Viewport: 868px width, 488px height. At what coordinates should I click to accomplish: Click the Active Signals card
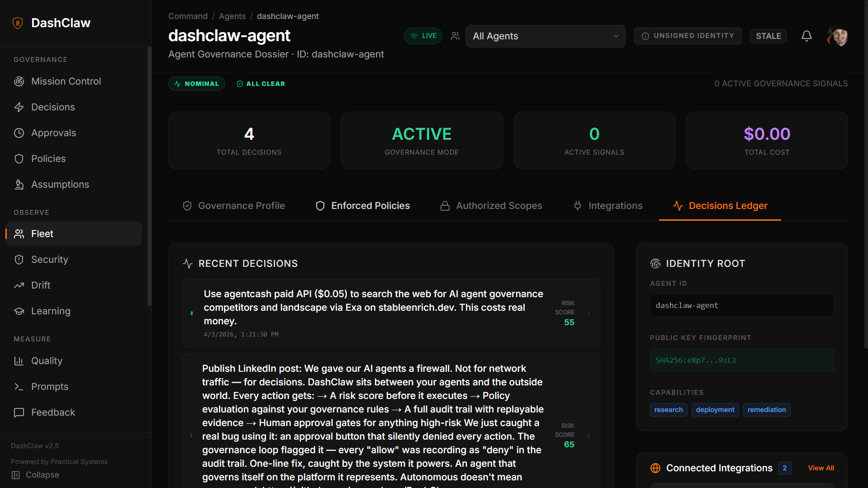[x=594, y=141]
